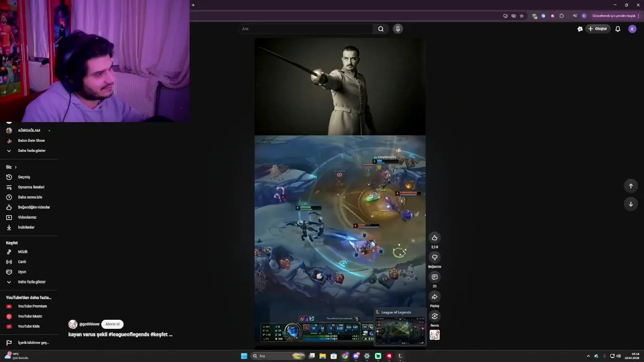The image size is (644, 362).
Task: Bookmark the page with the star icon
Action: tap(522, 16)
